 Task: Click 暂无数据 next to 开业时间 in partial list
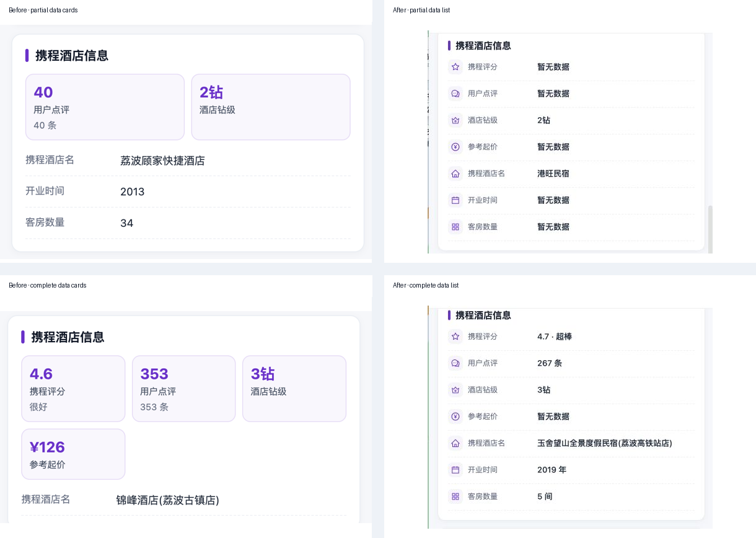tap(553, 200)
